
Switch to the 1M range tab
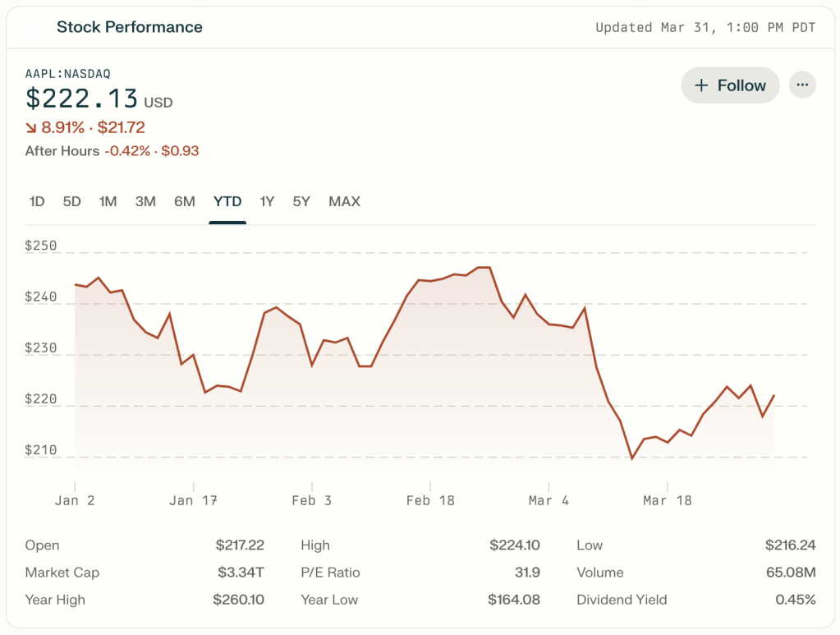(108, 201)
